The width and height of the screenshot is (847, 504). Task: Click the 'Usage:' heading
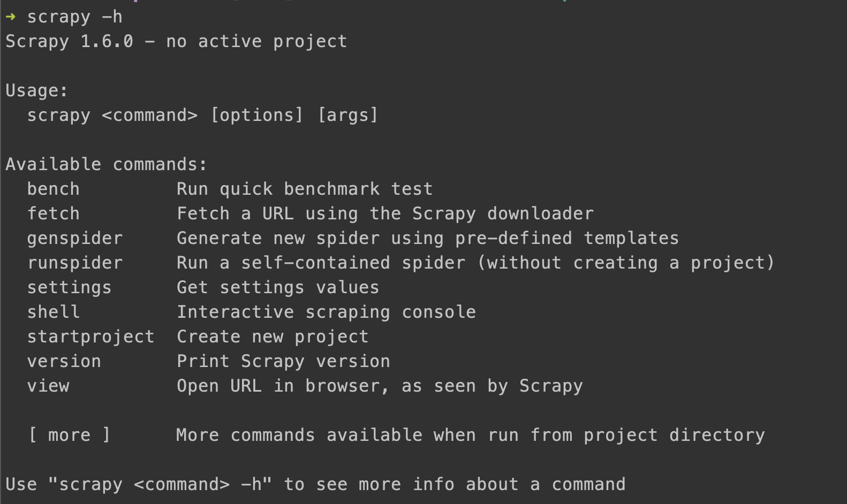[x=37, y=91]
